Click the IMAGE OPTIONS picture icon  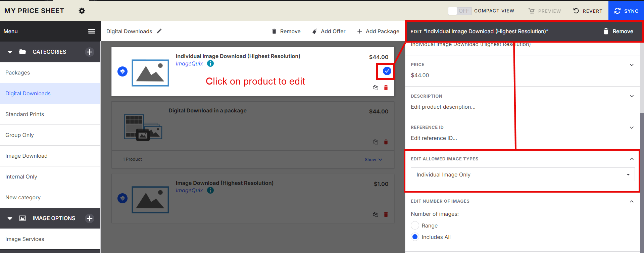tap(22, 218)
